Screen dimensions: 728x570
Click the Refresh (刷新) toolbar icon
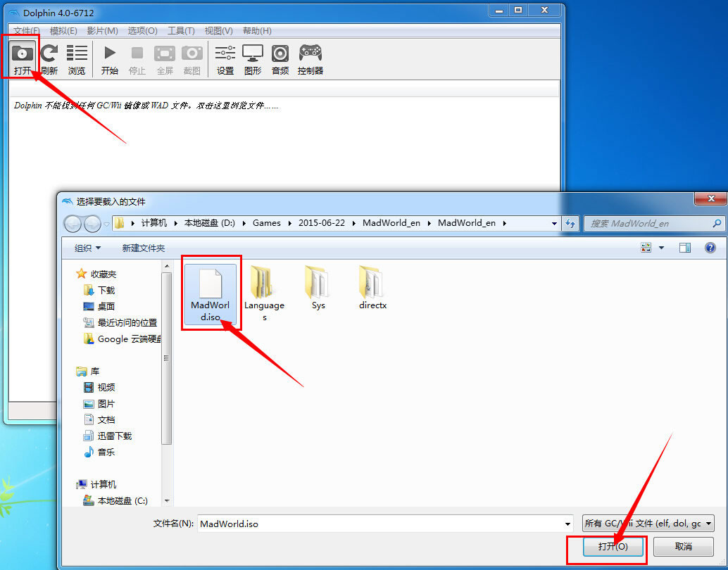pyautogui.click(x=49, y=59)
